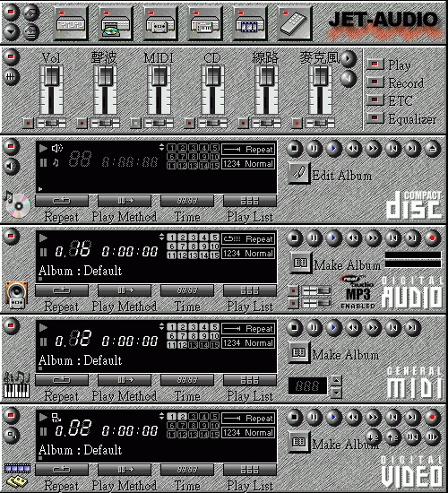Play the track in General MIDI panel
The width and height of the screenshot is (448, 493).
click(x=333, y=327)
